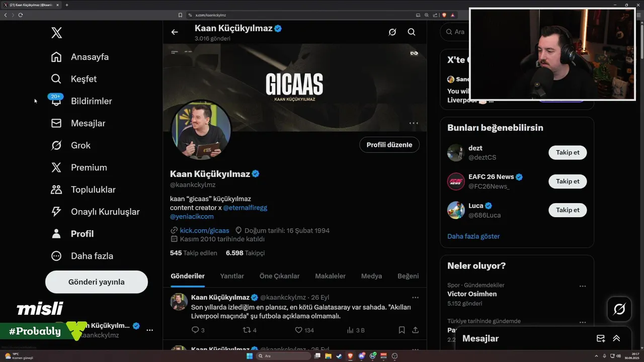Screen dimensions: 644x362
Task: Follow Luca with Takip et
Action: pyautogui.click(x=568, y=210)
